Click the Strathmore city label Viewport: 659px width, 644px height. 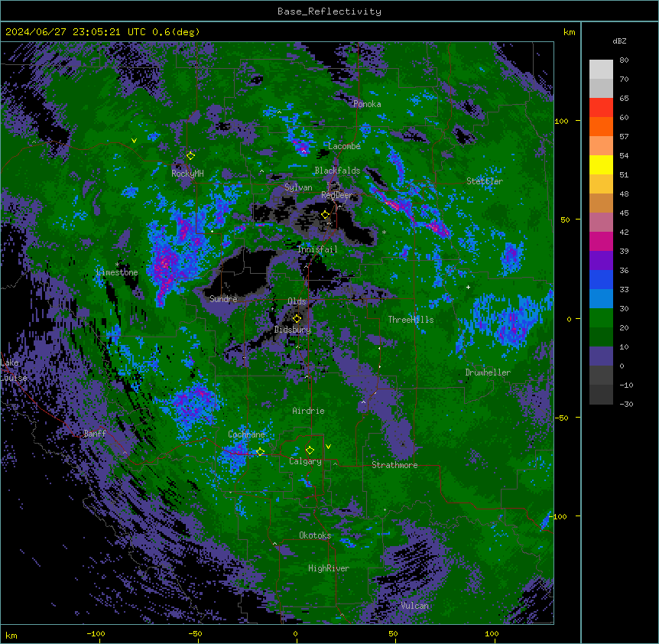click(x=394, y=465)
